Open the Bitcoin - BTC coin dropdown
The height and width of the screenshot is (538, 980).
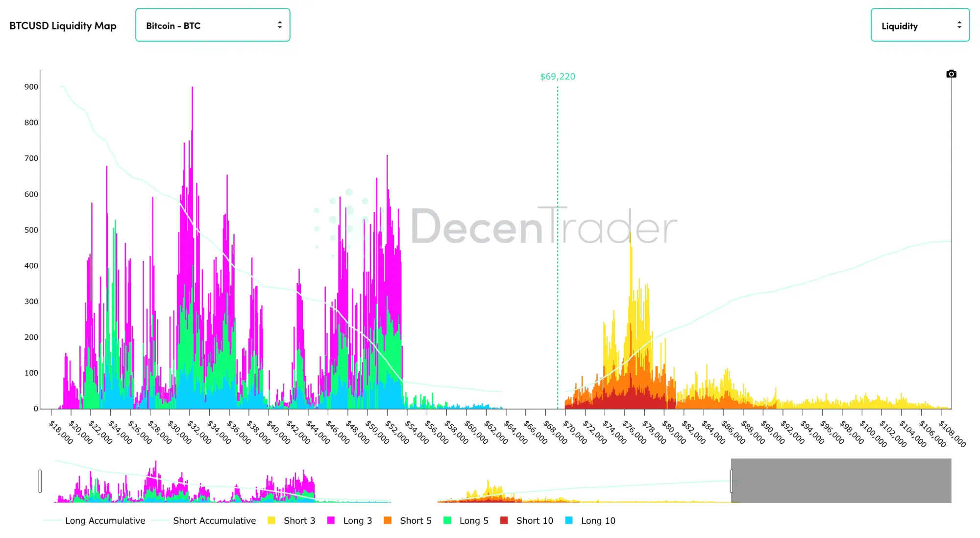[x=213, y=25]
